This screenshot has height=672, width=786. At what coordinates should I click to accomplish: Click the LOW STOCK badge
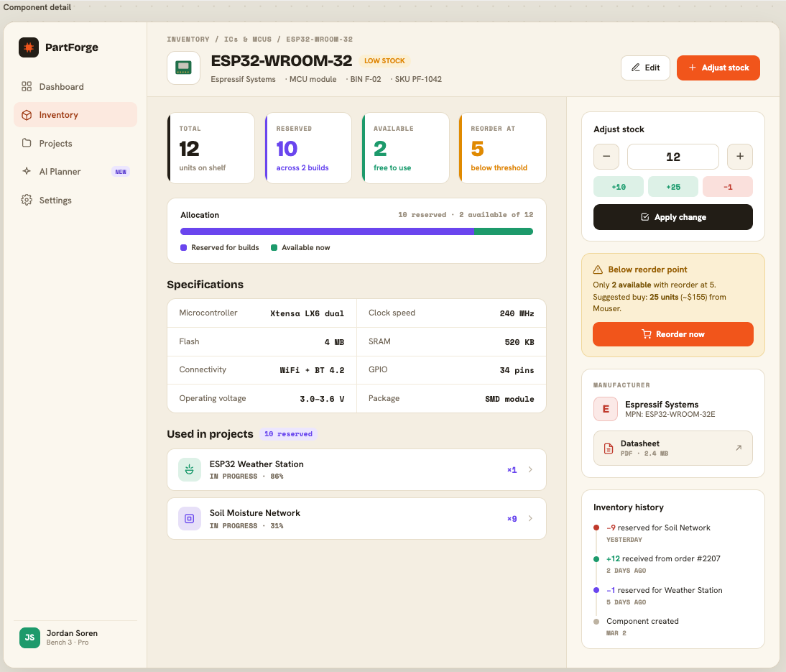click(x=384, y=60)
